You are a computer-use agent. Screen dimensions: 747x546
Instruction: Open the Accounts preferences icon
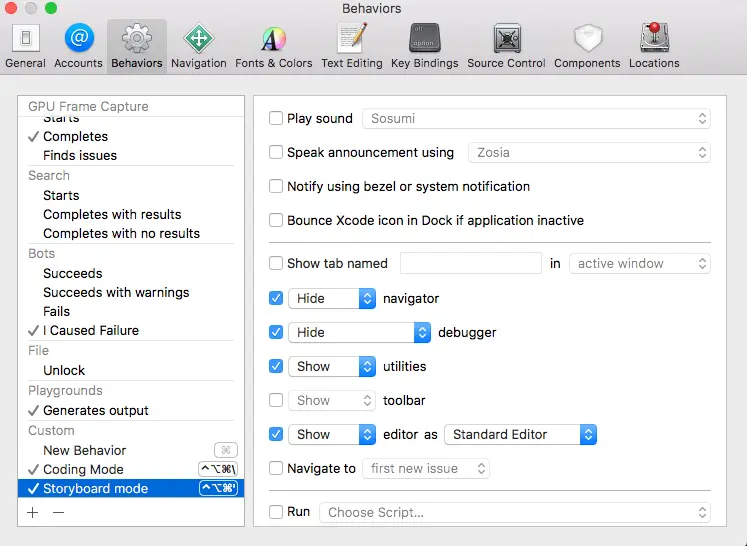pyautogui.click(x=79, y=38)
